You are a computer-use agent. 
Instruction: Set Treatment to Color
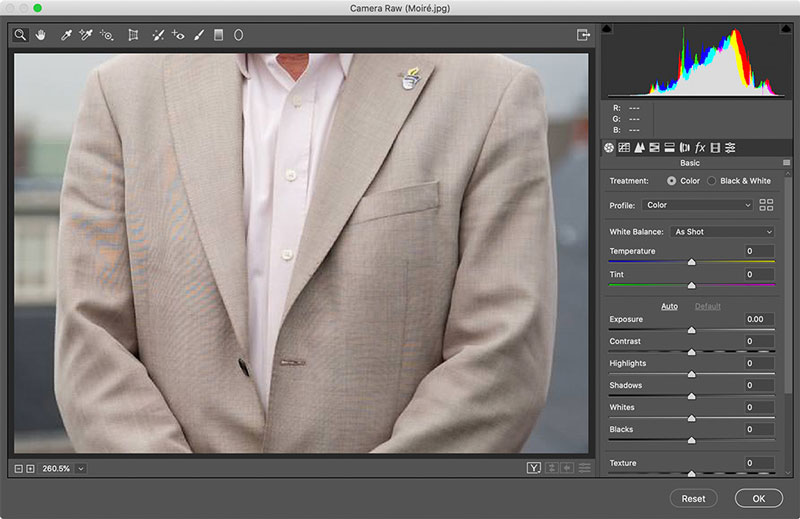tap(671, 181)
